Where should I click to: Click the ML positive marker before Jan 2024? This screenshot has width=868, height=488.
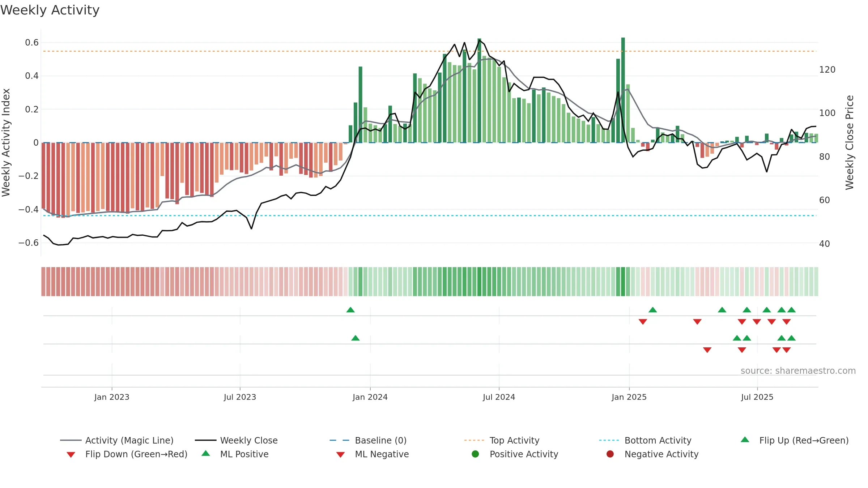(356, 338)
